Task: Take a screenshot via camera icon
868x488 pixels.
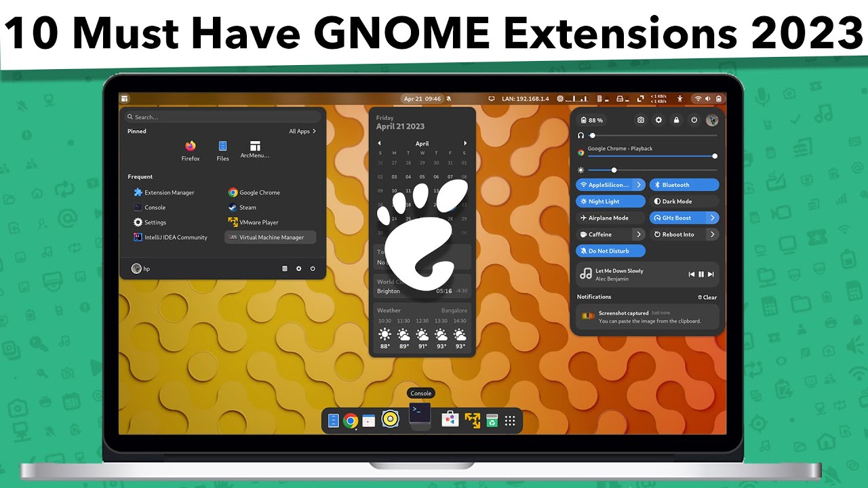Action: point(641,120)
